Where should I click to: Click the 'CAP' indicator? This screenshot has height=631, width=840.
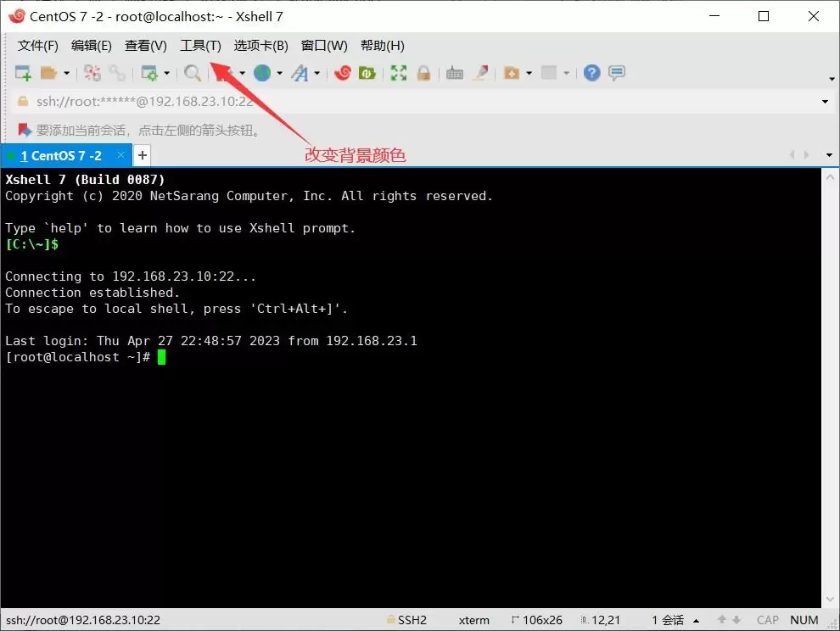[x=768, y=620]
